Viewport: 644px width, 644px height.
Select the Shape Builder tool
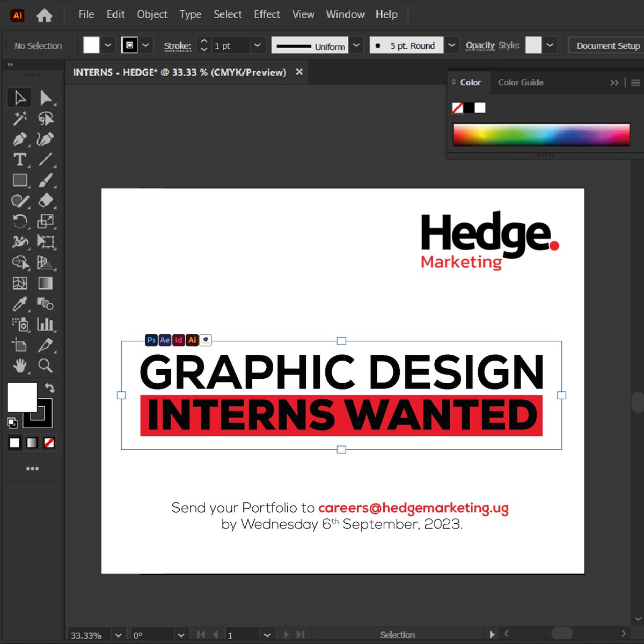pyautogui.click(x=20, y=262)
